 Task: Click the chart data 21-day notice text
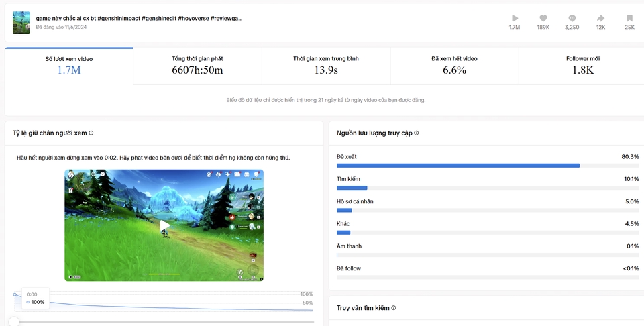326,100
